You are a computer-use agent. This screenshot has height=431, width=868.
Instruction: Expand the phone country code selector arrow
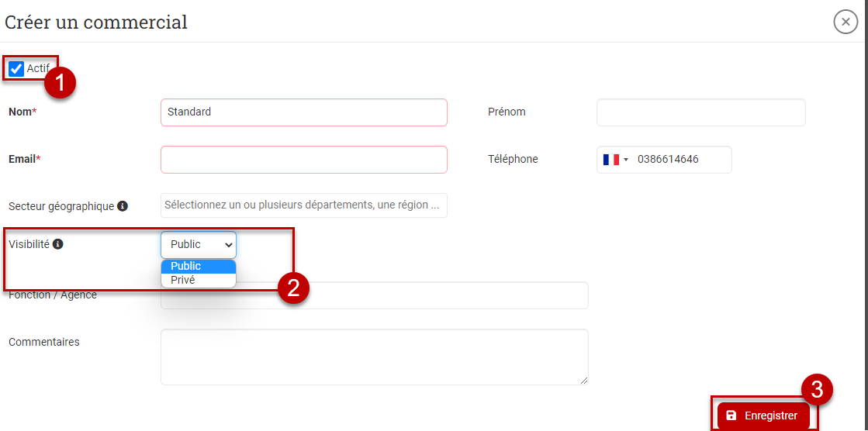(x=626, y=160)
